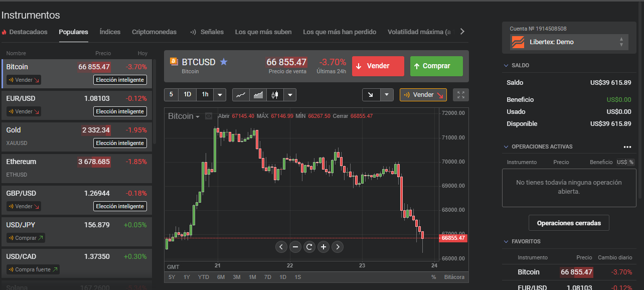Toggle percent scale on chart

click(433, 277)
